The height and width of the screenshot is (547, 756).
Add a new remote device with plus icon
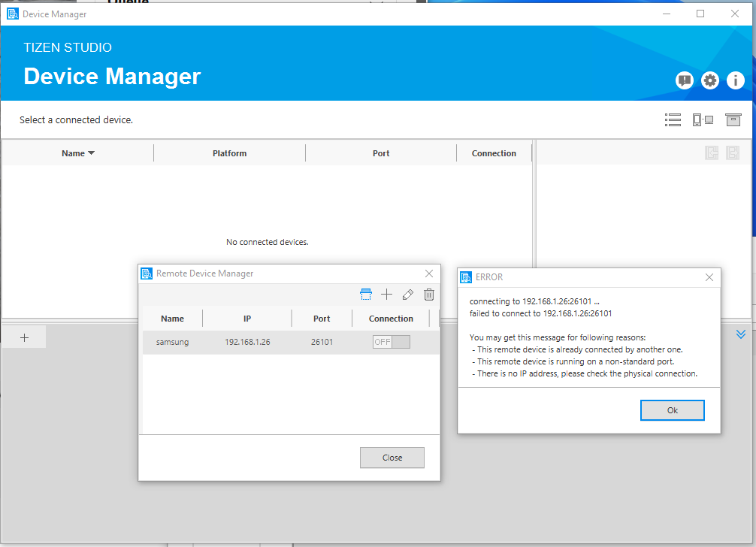tap(387, 295)
